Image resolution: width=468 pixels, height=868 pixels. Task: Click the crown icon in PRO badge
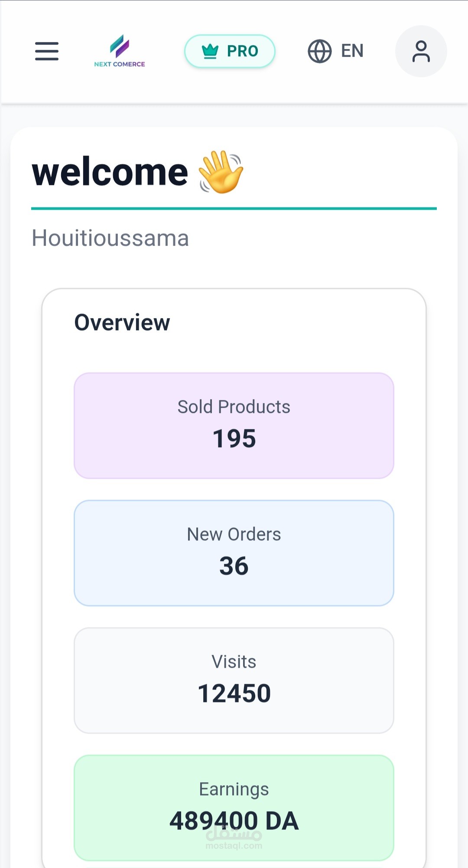coord(210,51)
